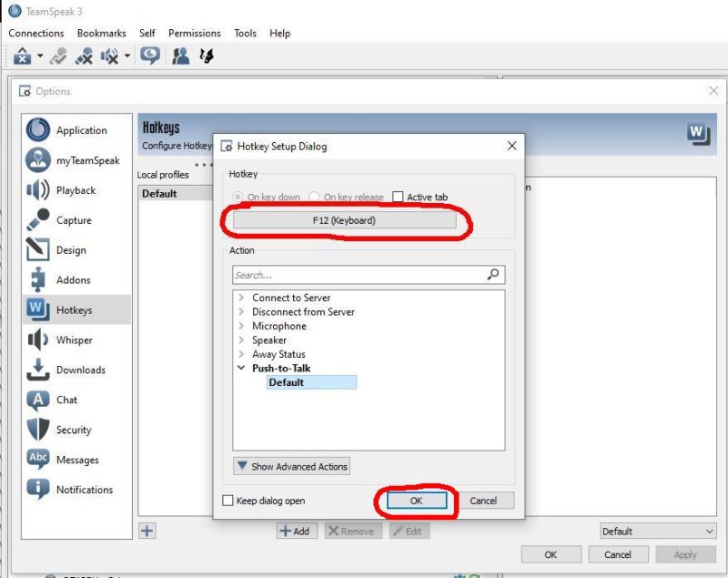Click the Remove hotkey button
728x578 pixels.
click(x=353, y=531)
